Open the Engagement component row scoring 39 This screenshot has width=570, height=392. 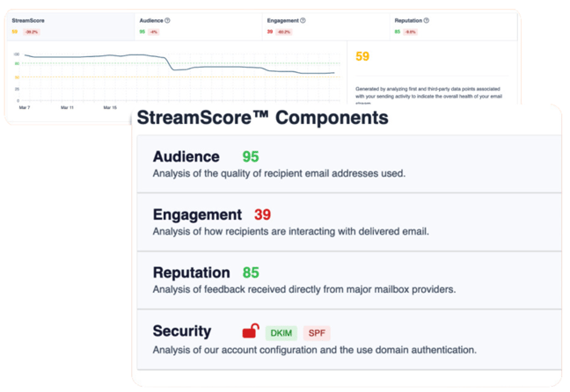coord(349,222)
